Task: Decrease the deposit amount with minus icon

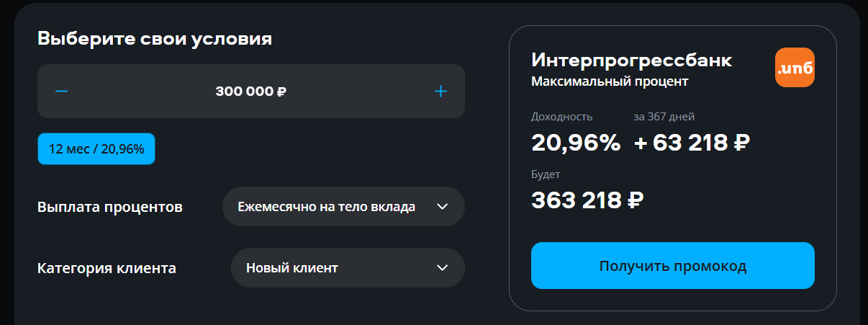Action: pyautogui.click(x=62, y=92)
